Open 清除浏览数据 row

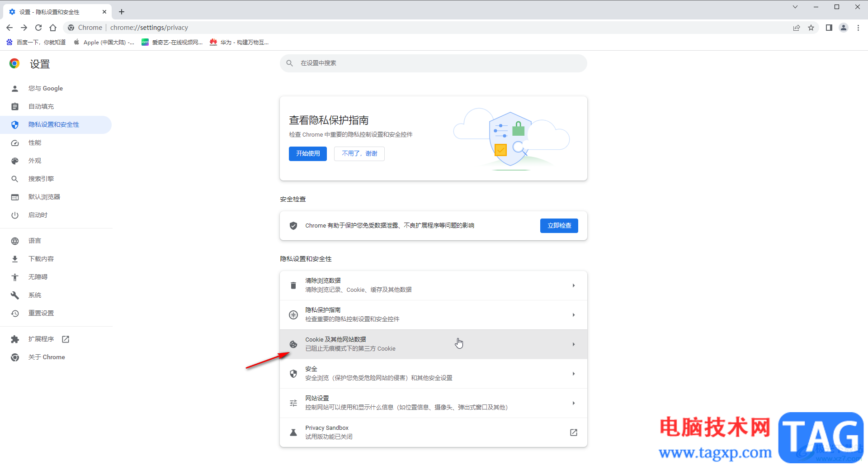coord(433,285)
